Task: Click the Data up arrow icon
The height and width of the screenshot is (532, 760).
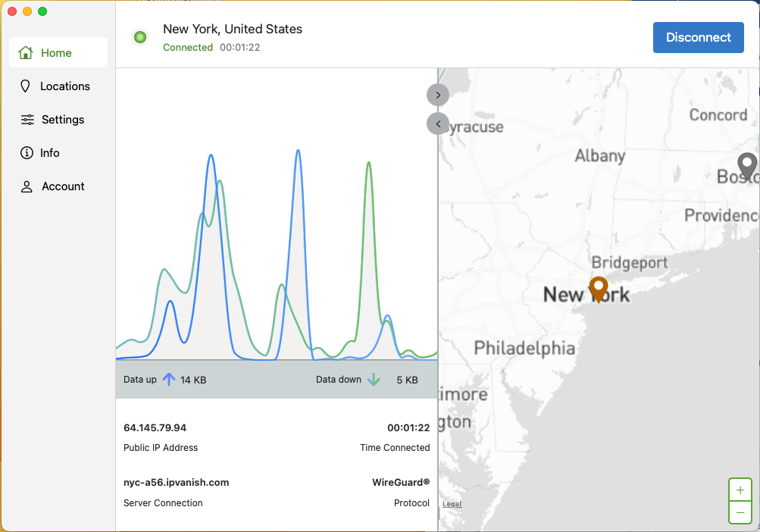Action: 168,380
